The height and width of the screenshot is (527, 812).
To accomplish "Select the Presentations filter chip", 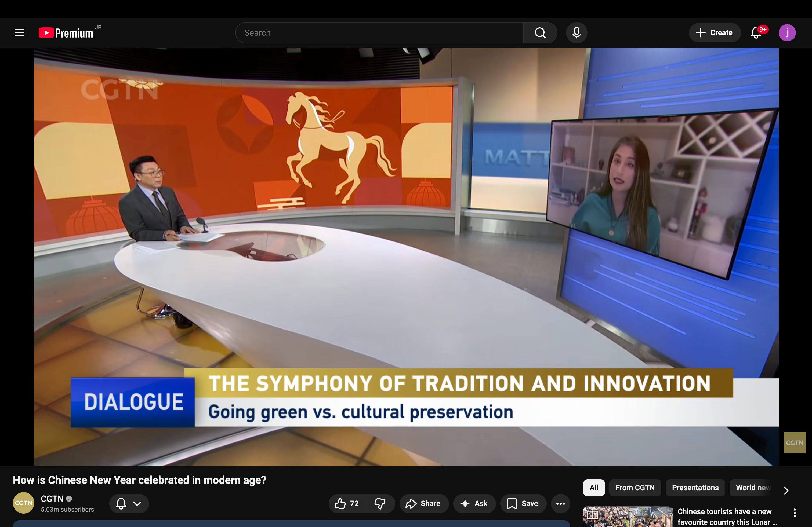I will (x=695, y=488).
